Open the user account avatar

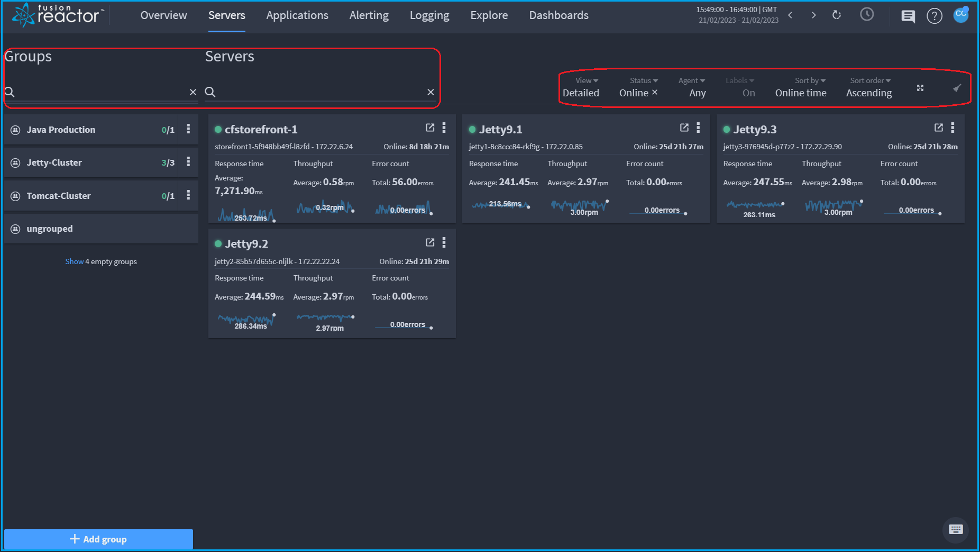pos(961,14)
